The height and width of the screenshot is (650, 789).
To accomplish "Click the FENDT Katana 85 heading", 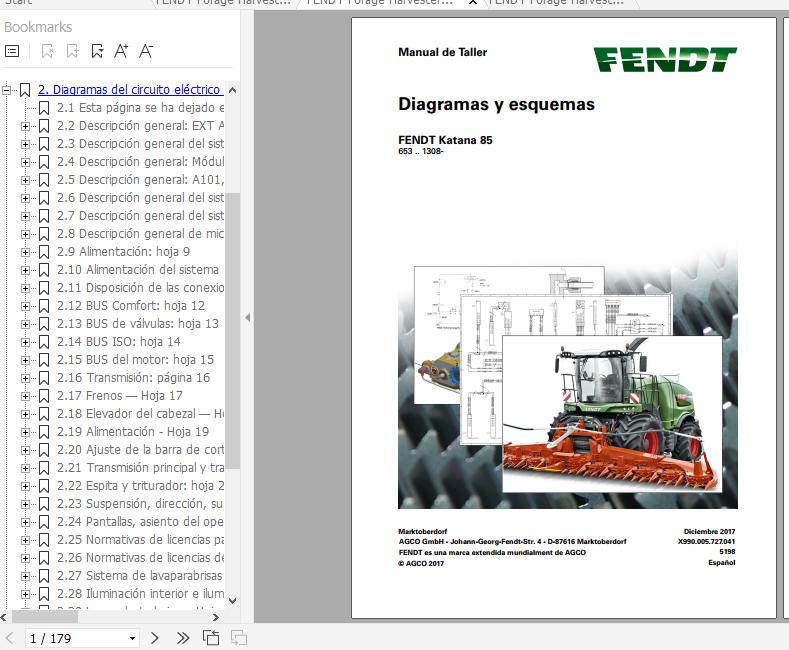I will click(x=445, y=140).
